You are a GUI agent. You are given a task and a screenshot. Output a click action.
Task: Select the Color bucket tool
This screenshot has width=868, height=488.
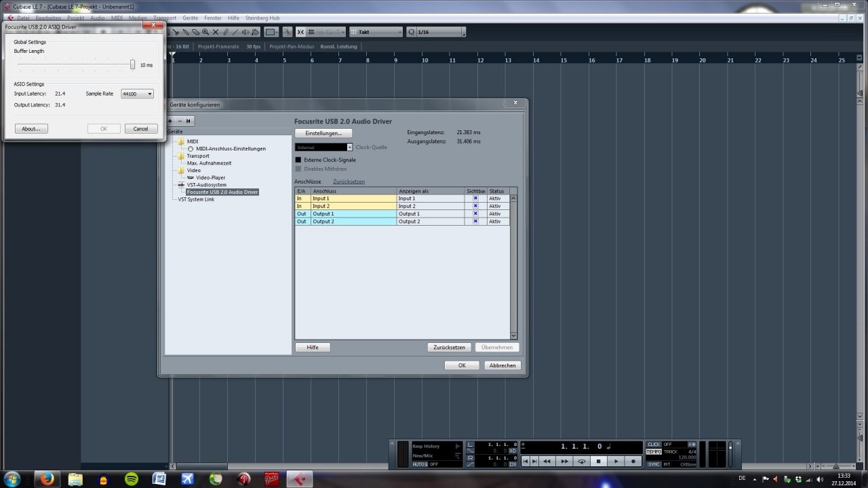pyautogui.click(x=255, y=32)
